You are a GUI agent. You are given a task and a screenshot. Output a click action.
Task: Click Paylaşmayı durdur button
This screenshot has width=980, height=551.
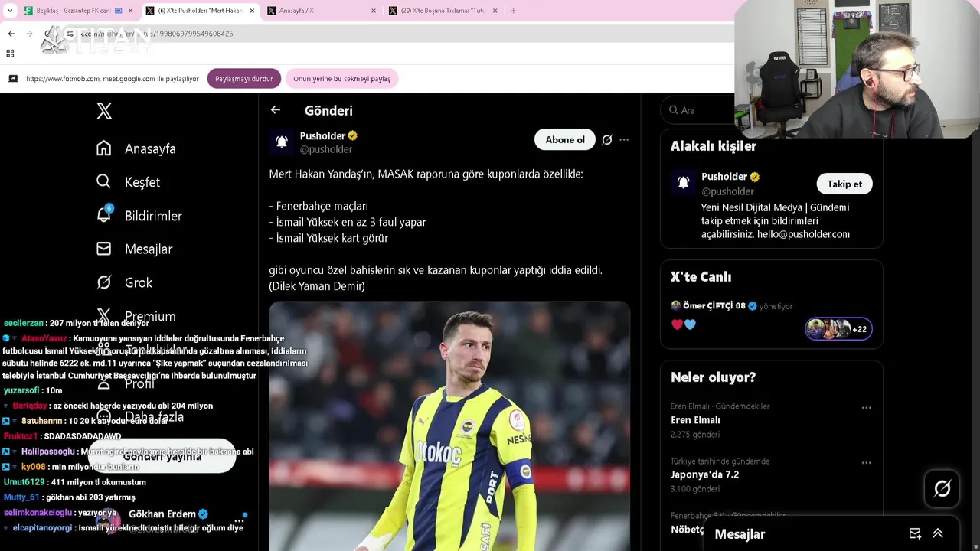tap(244, 79)
